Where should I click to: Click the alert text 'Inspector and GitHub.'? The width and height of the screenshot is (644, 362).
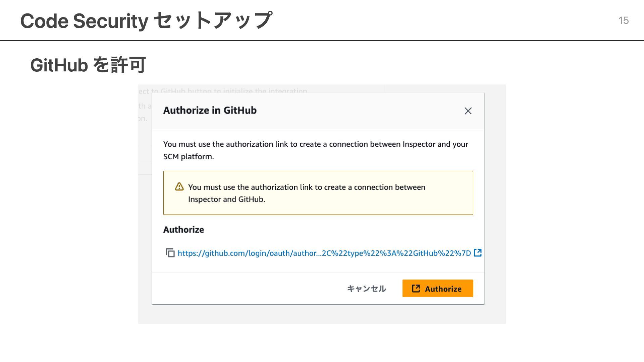point(226,199)
